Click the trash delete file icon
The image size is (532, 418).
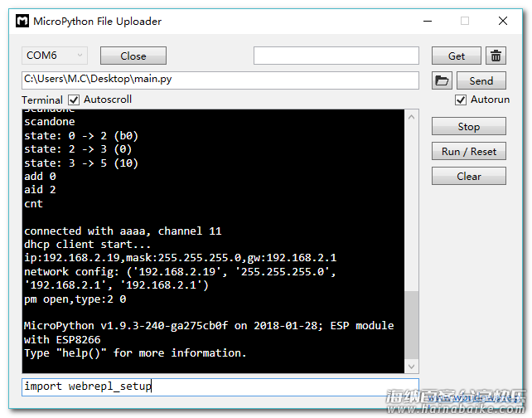point(496,56)
